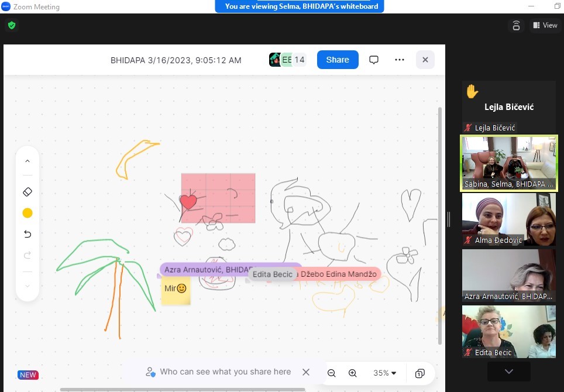Screen dimensions: 564x392
Task: Click the undo arrow in whiteboard toolbar
Action: click(27, 234)
